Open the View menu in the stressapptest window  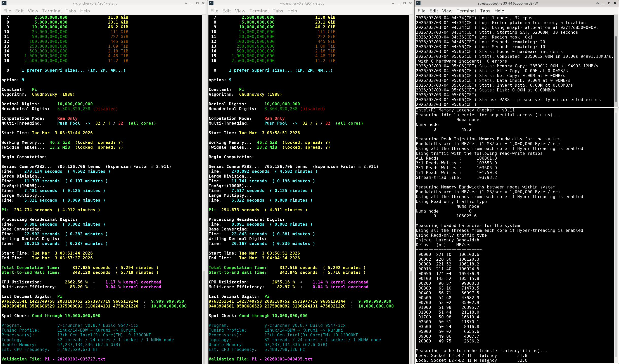click(447, 11)
